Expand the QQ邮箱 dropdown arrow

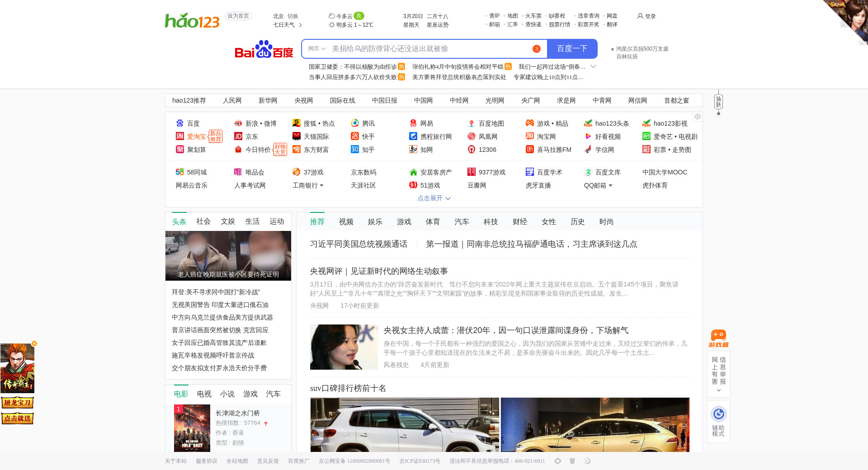click(x=610, y=185)
